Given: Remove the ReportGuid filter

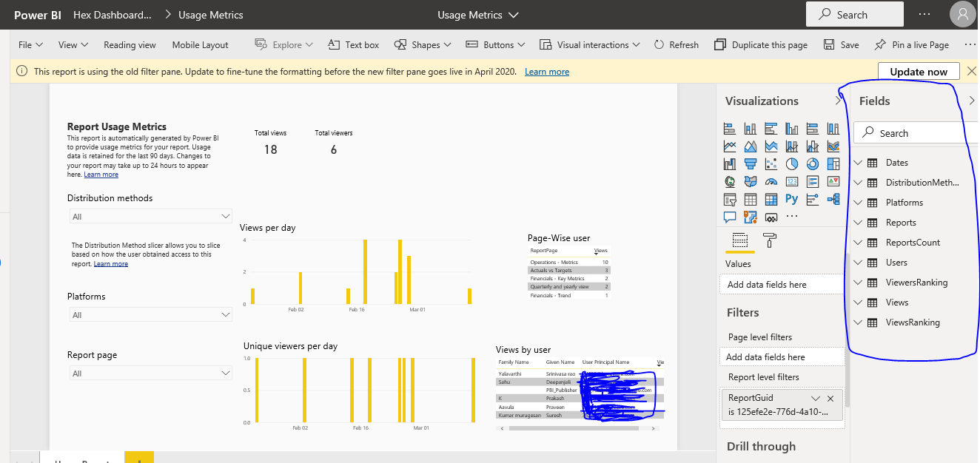Looking at the screenshot, I should [x=830, y=399].
